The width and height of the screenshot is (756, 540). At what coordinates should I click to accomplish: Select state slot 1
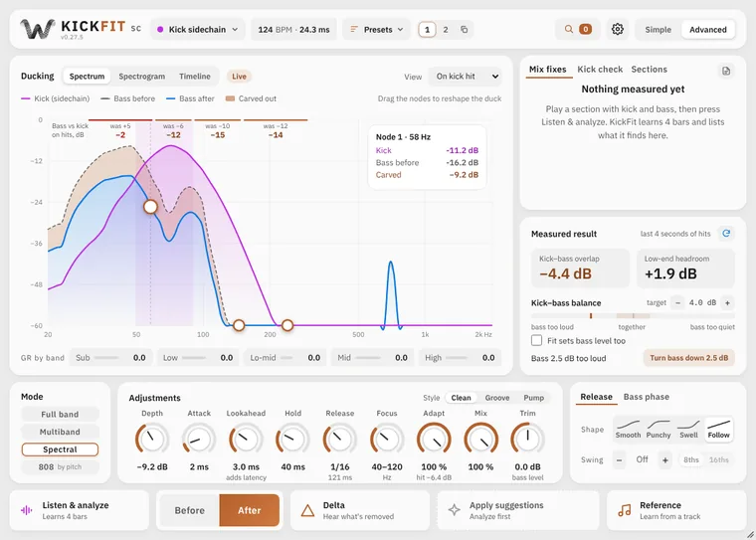[427, 30]
